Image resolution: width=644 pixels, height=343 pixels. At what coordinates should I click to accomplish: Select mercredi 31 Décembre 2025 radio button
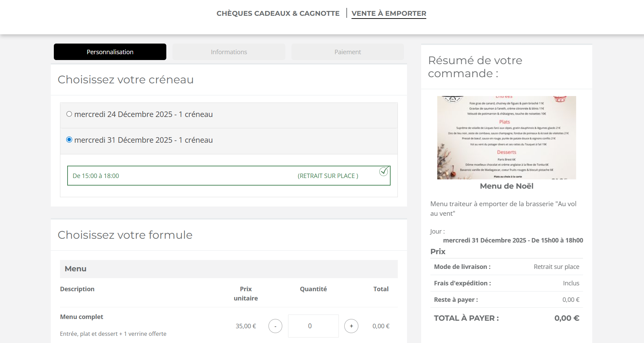point(69,140)
